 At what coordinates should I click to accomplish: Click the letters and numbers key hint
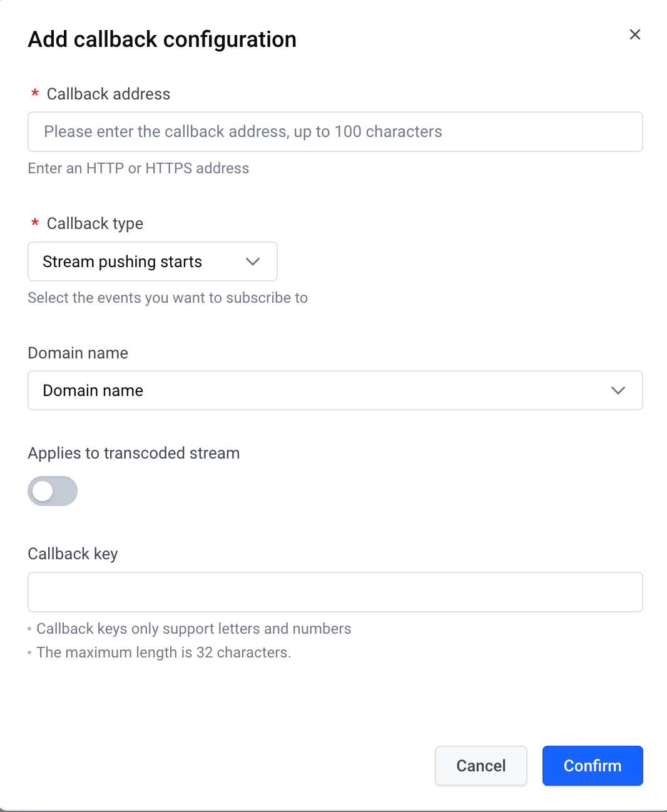[x=193, y=629]
